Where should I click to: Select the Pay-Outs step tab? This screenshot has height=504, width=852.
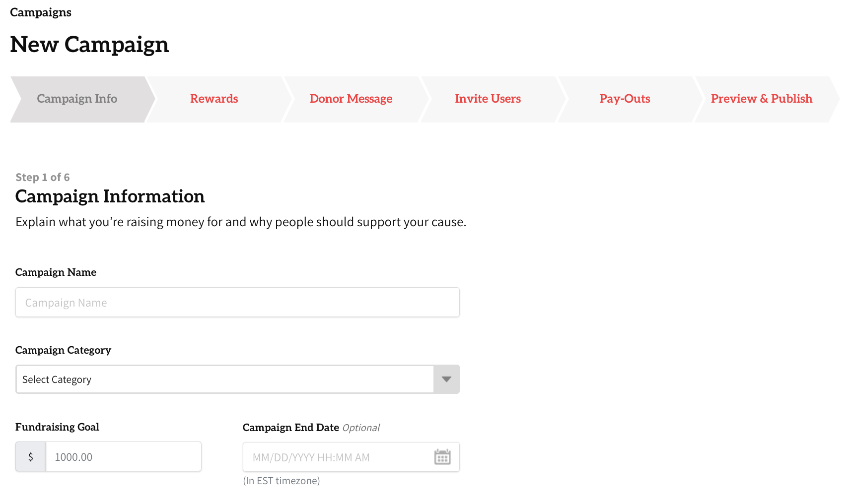pyautogui.click(x=625, y=99)
